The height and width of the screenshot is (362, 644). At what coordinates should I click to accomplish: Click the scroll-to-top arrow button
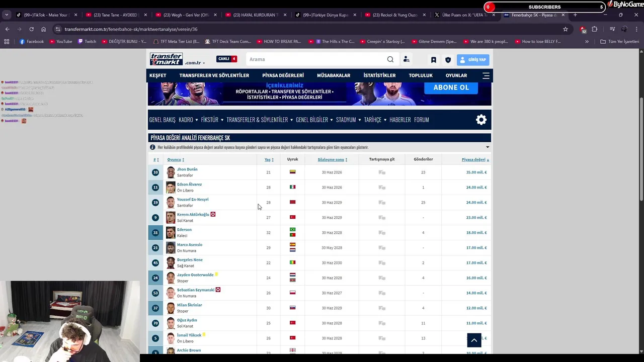(474, 340)
